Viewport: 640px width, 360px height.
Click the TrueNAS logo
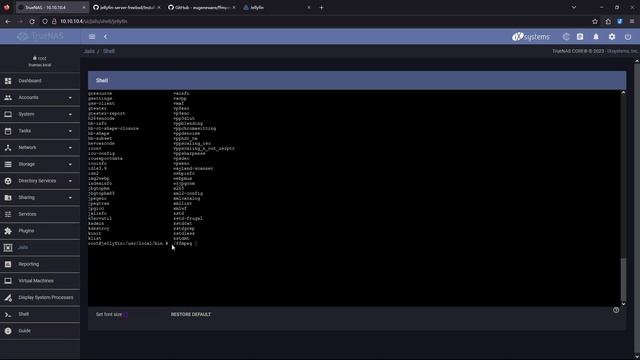point(40,36)
